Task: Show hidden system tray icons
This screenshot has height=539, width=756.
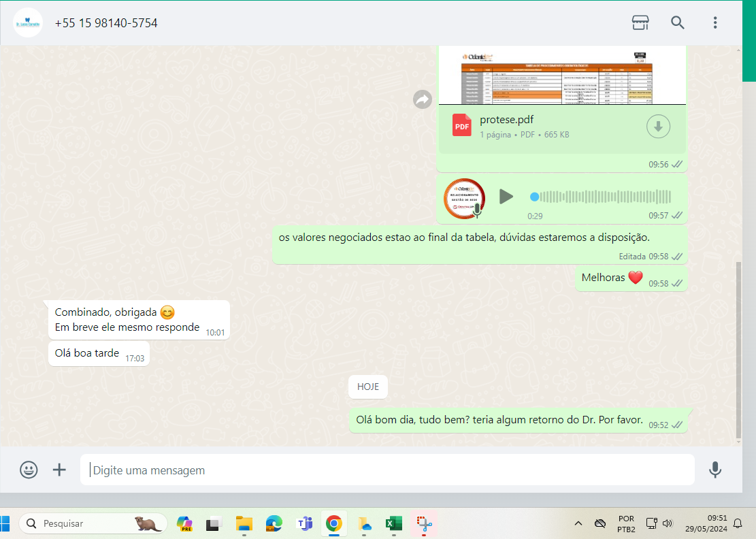Action: point(578,523)
